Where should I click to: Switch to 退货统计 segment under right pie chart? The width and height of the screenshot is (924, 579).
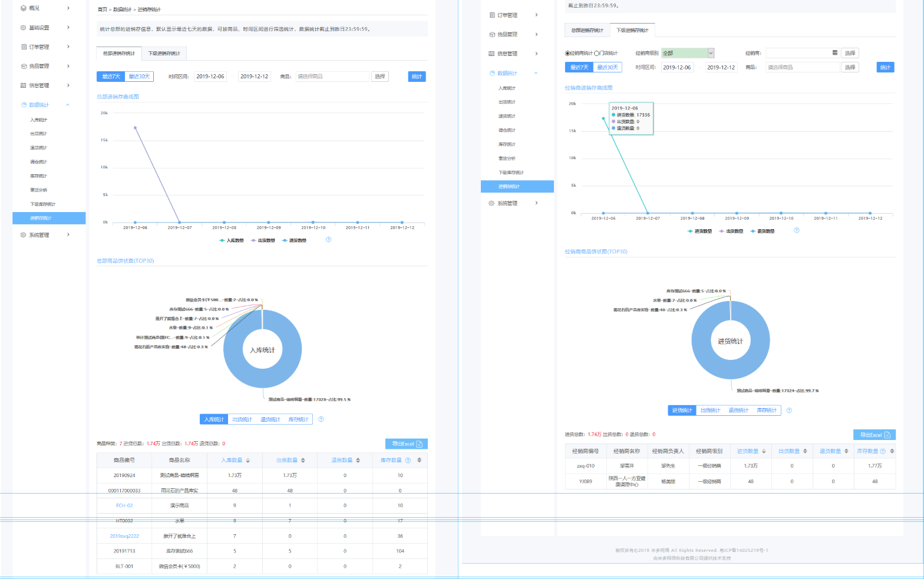(x=738, y=411)
